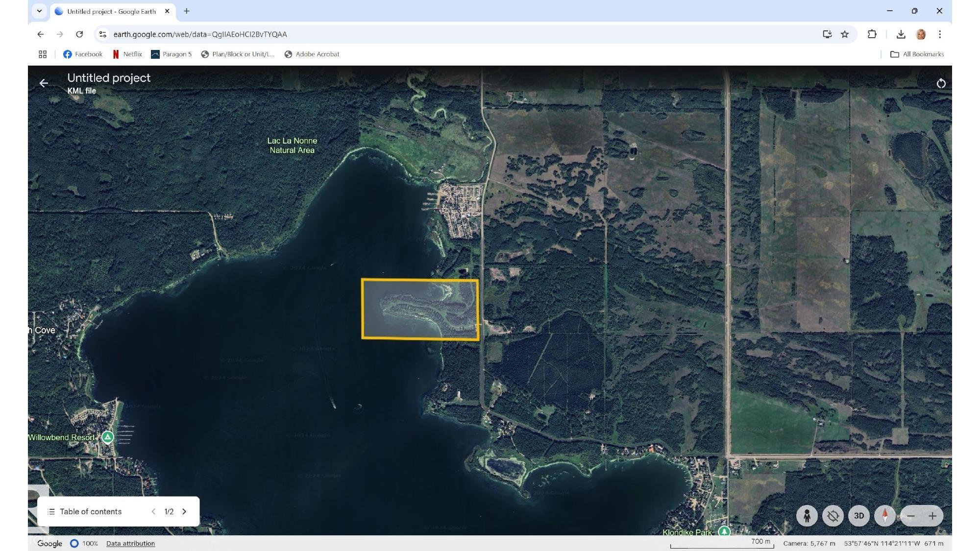Screen dimensions: 980x551
Task: Select the Untitled project Google Earth tab
Action: coord(111,11)
